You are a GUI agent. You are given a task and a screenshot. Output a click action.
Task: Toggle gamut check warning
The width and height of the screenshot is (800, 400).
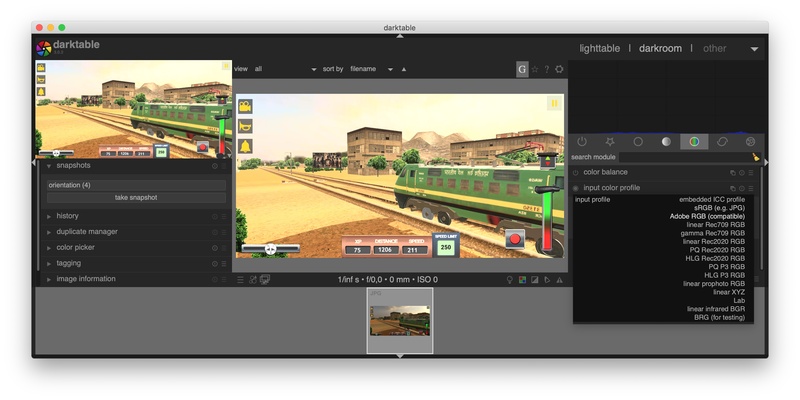pos(560,280)
